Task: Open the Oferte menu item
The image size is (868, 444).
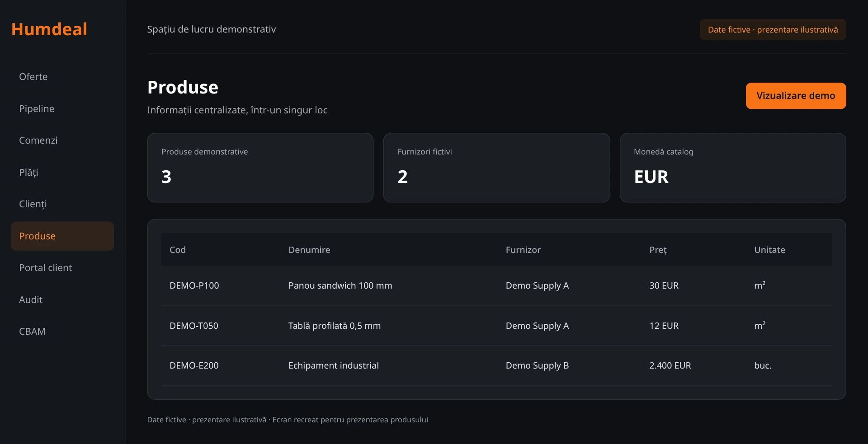Action: (x=62, y=77)
